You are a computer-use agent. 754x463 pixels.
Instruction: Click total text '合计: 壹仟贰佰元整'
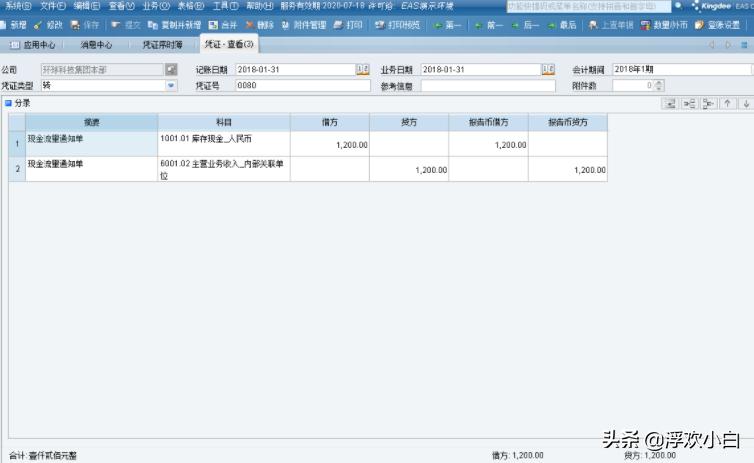43,455
